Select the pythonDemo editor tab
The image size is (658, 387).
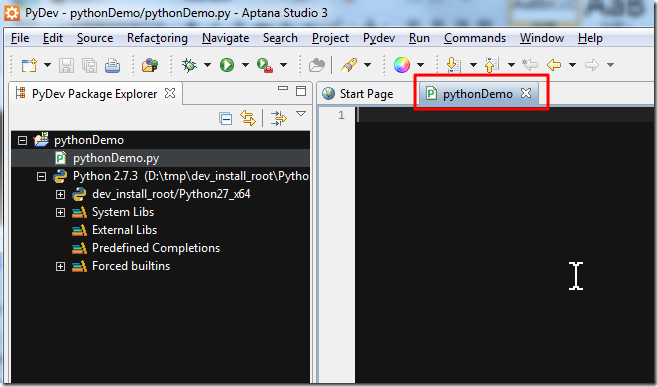[x=478, y=94]
